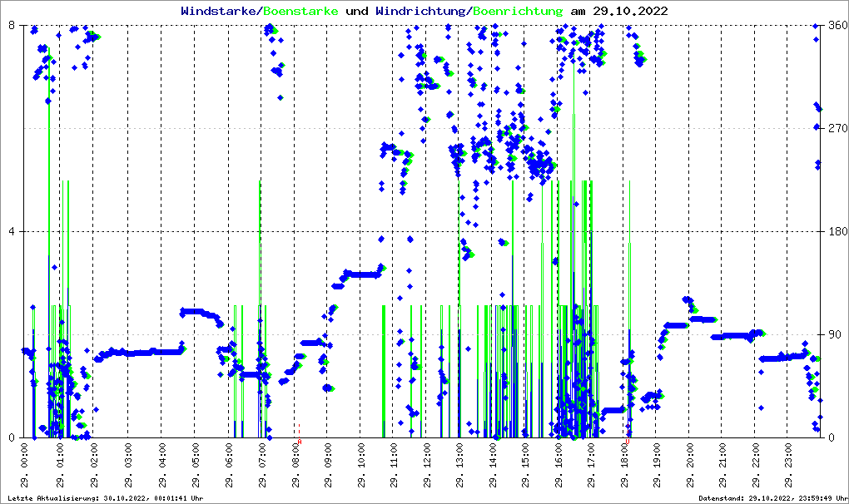The width and height of the screenshot is (849, 504).
Task: Click the x-axis label '29. 17:00'
Action: pos(591,465)
